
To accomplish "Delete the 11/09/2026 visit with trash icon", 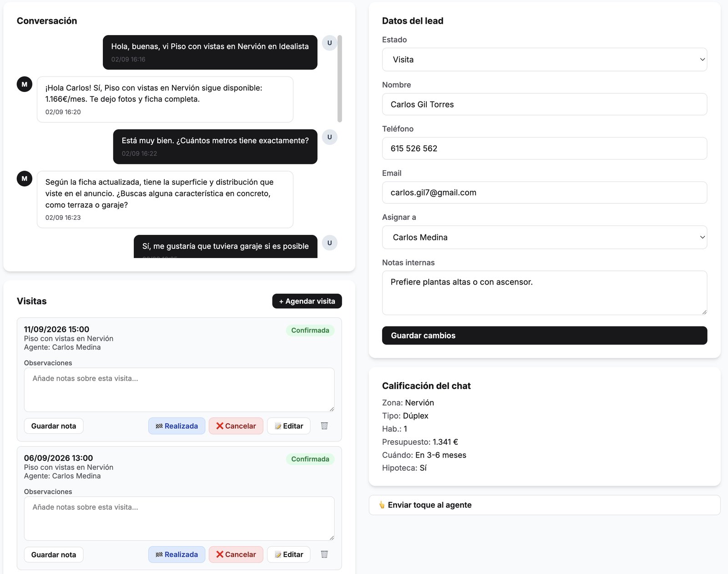I will tap(324, 426).
